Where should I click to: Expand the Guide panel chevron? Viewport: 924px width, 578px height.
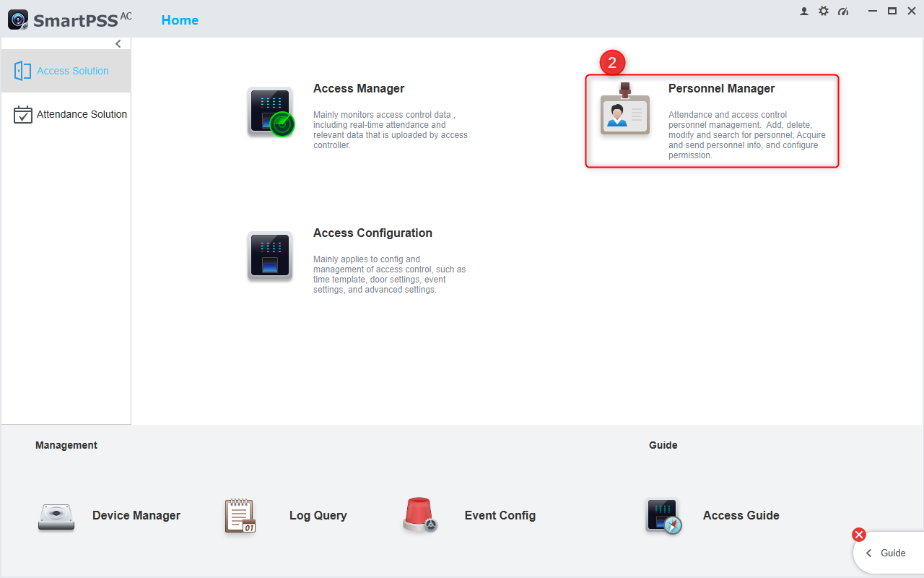tap(869, 553)
